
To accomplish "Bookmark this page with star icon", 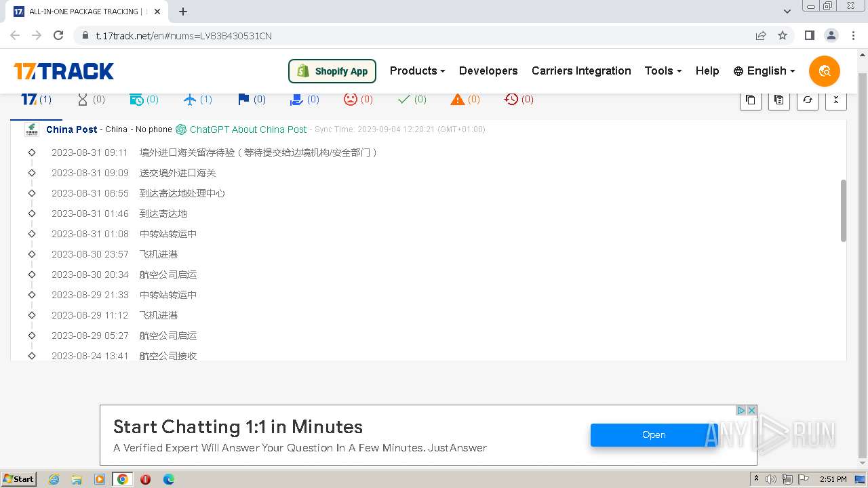I will coord(783,35).
